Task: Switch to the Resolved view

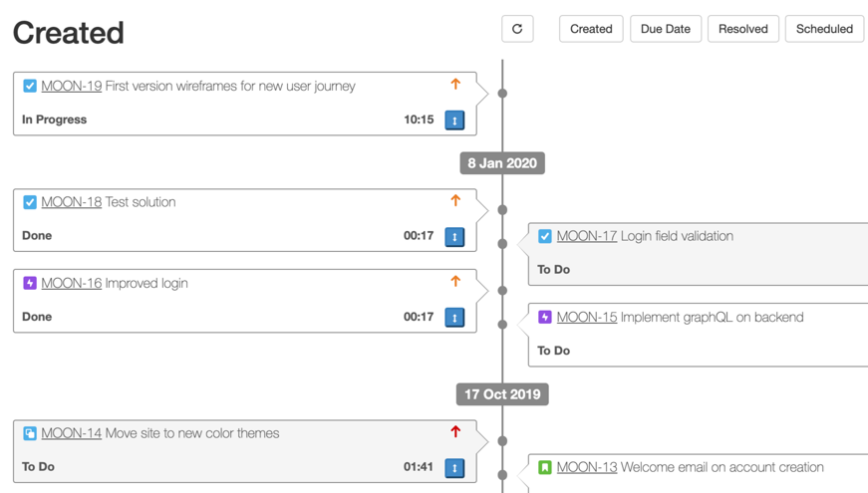Action: click(743, 29)
